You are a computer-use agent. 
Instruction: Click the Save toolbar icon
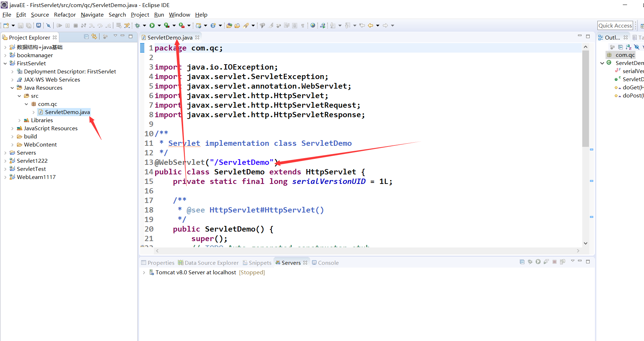20,25
